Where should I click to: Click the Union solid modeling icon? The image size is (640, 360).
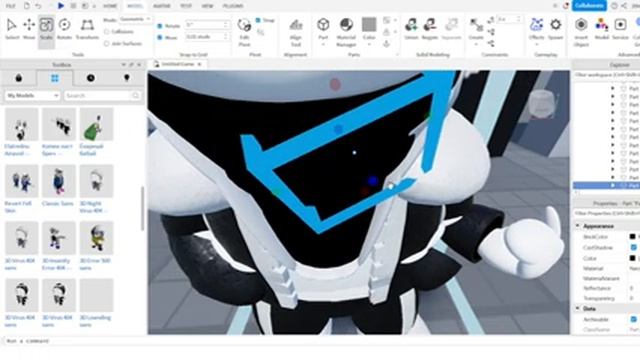(x=411, y=29)
